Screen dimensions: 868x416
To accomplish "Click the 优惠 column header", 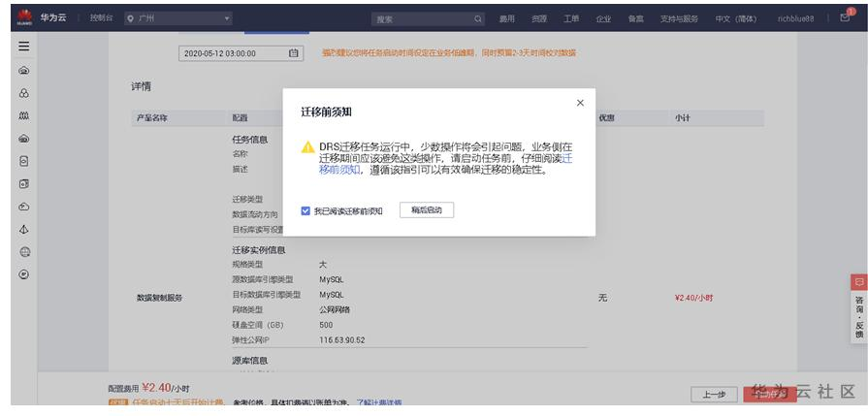I will 606,118.
